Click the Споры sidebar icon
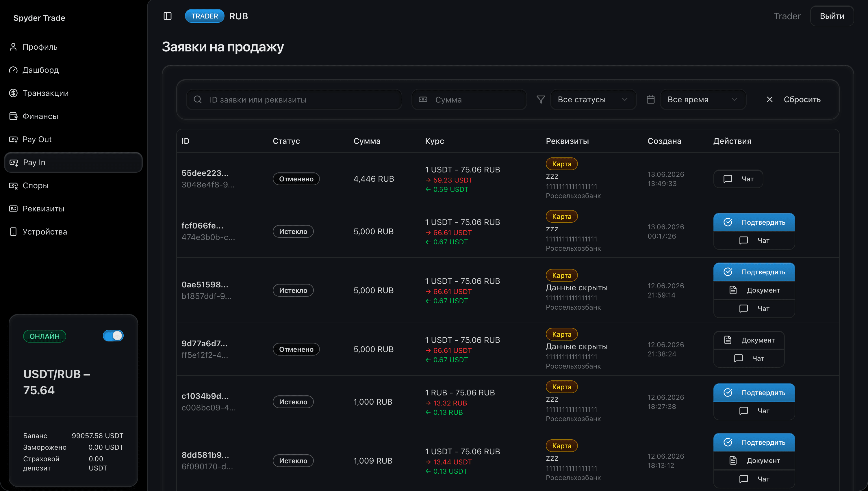The width and height of the screenshot is (868, 491). [13, 185]
